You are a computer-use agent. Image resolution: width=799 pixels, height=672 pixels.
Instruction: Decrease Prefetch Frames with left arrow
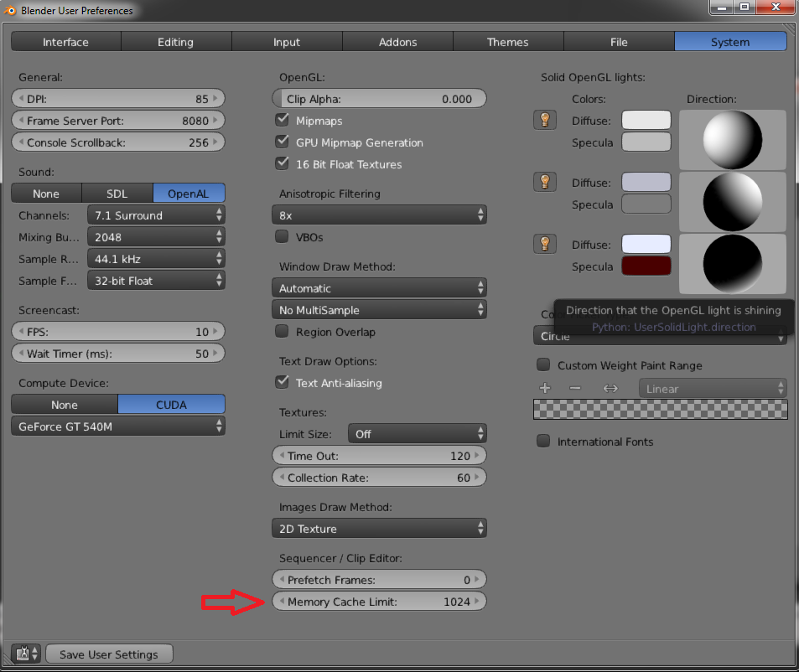pos(282,579)
